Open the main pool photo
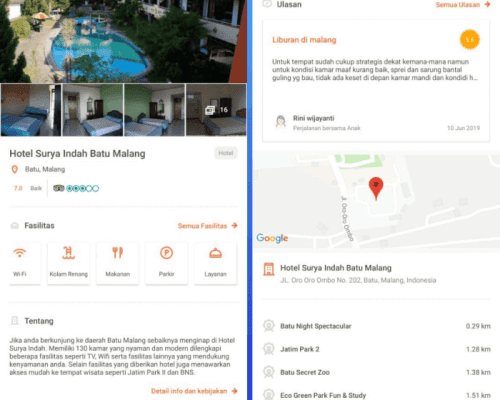This screenshot has height=400, width=500. tap(123, 41)
